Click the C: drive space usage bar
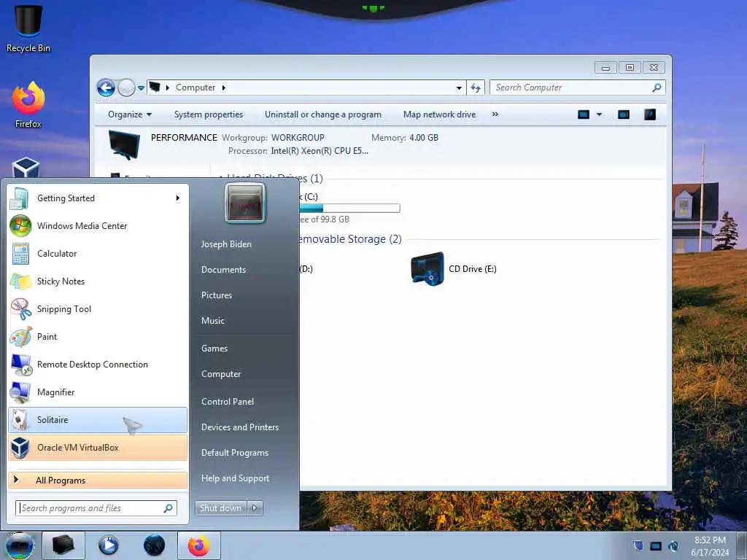The image size is (747, 560). pos(349,208)
